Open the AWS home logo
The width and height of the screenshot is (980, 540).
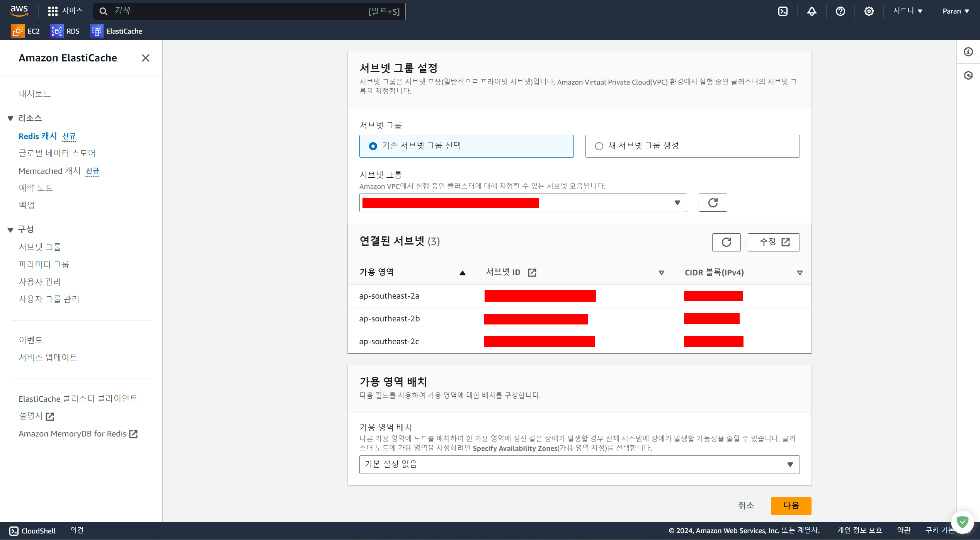coord(19,11)
